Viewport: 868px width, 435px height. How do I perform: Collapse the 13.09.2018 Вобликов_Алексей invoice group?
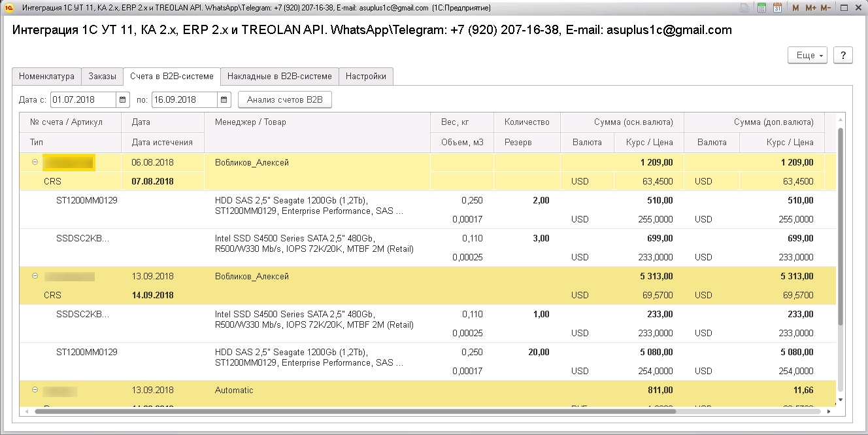click(x=35, y=276)
